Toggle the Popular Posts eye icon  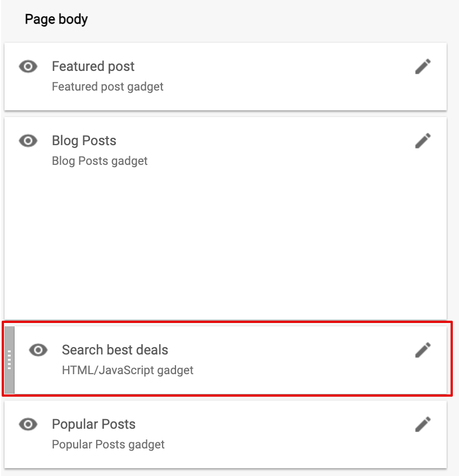pos(28,424)
